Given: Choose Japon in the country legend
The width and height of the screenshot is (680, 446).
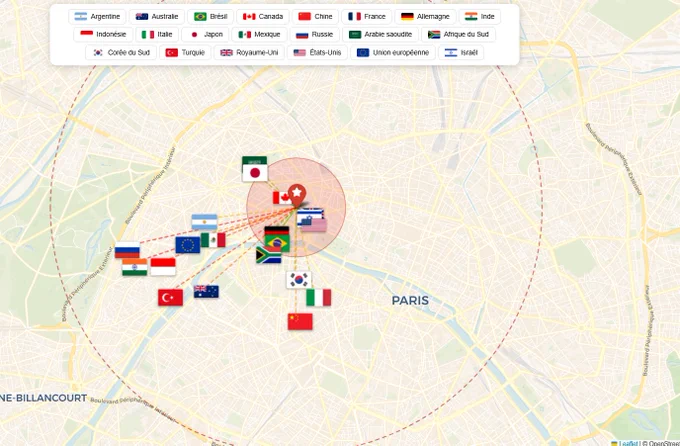Looking at the screenshot, I should 205,34.
